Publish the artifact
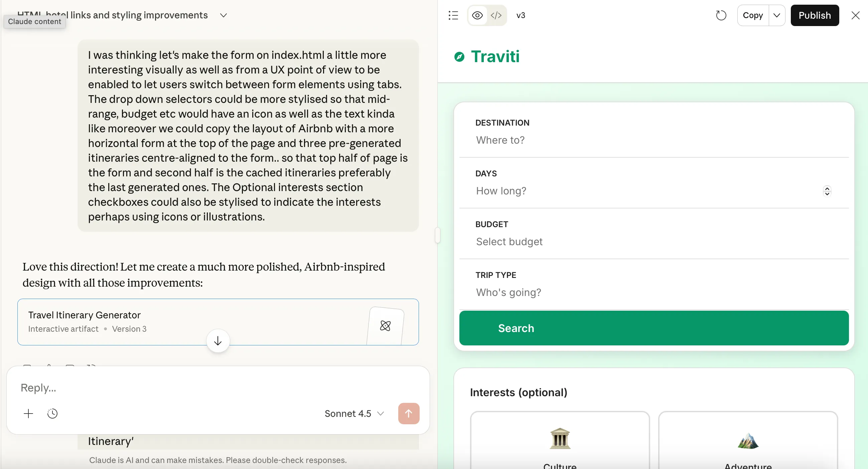 tap(815, 15)
